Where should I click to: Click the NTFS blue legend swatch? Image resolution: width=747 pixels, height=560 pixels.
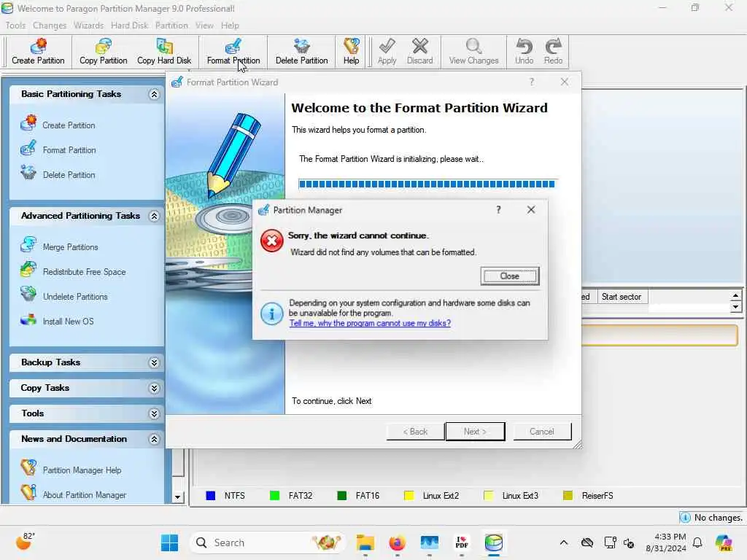click(210, 496)
